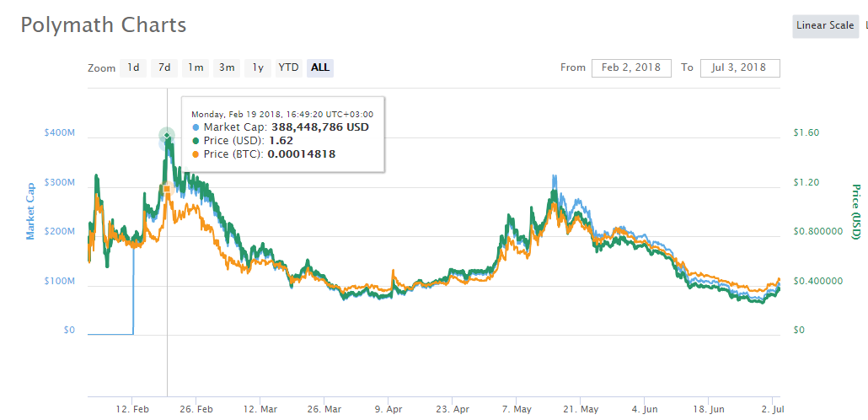Viewport: 868px width, 420px height.
Task: Edit the From date field Feb 2, 2018
Action: coord(631,67)
